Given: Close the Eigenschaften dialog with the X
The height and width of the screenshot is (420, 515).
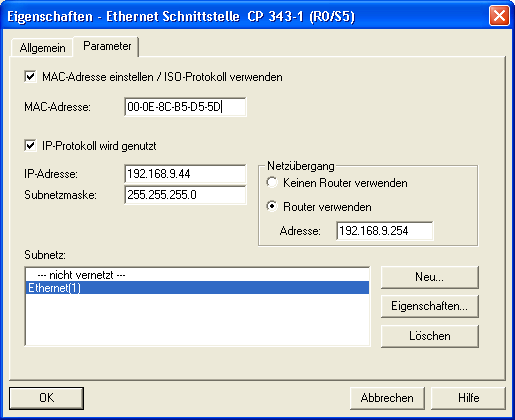Looking at the screenshot, I should tap(499, 15).
